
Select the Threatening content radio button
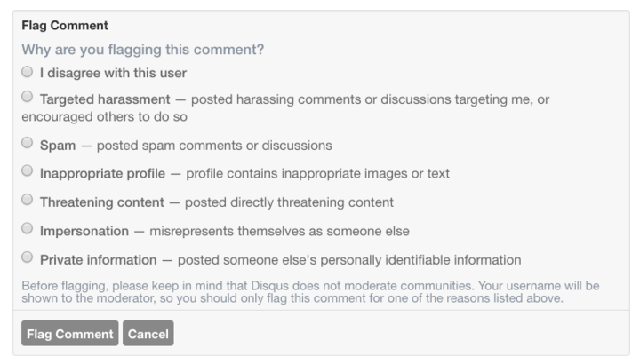[x=28, y=200]
